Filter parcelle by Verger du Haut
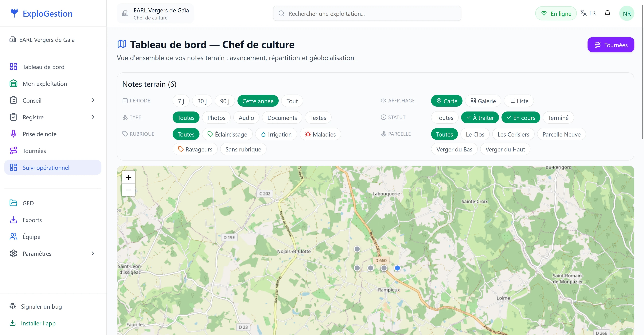 pyautogui.click(x=505, y=149)
